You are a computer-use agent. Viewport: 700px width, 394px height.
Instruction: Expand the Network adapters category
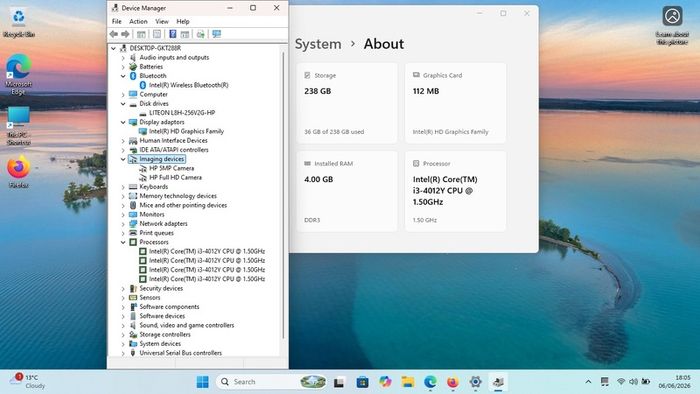[123, 224]
